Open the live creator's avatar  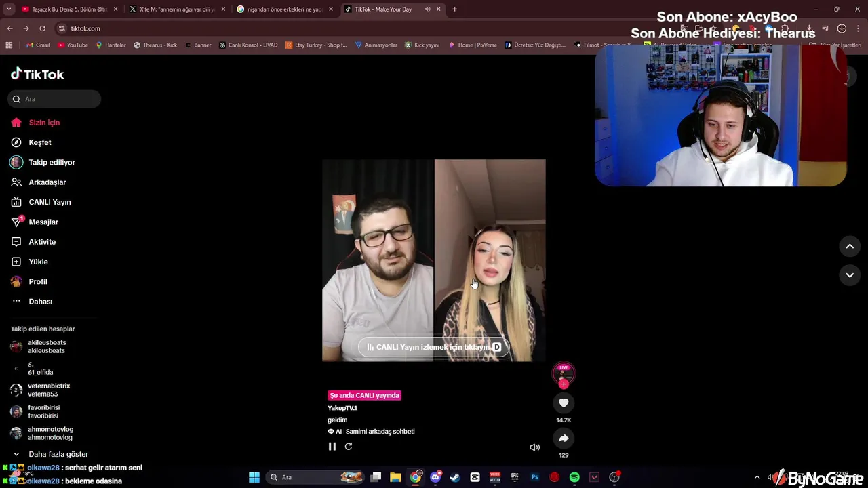pos(564,373)
